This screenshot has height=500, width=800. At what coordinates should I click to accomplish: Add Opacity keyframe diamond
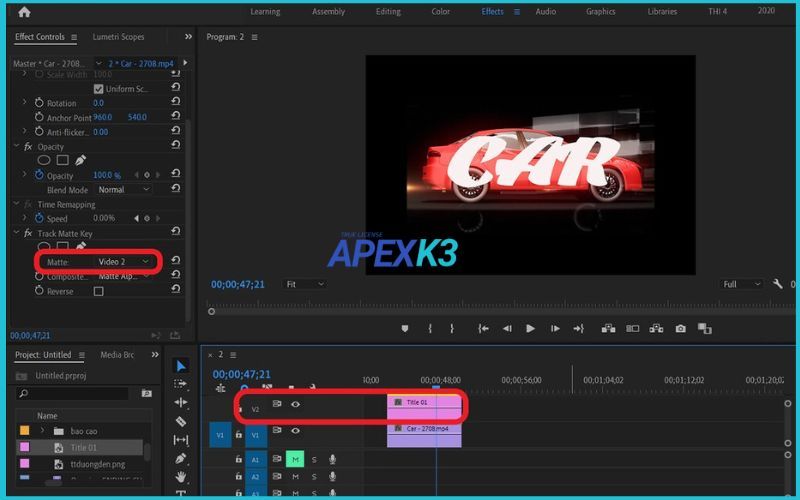(147, 175)
